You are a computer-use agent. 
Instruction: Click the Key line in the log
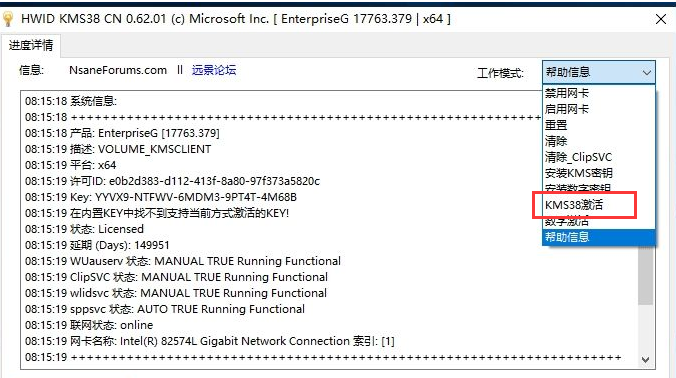click(161, 197)
